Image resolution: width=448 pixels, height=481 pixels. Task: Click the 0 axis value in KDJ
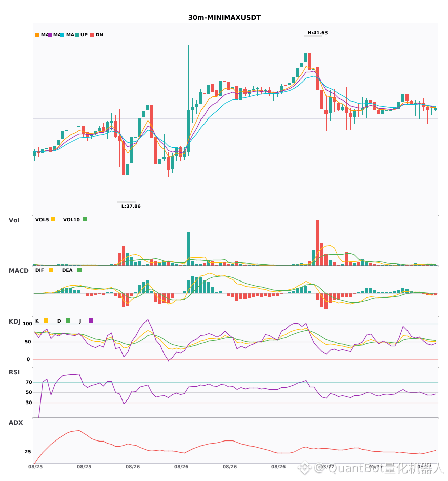28,359
